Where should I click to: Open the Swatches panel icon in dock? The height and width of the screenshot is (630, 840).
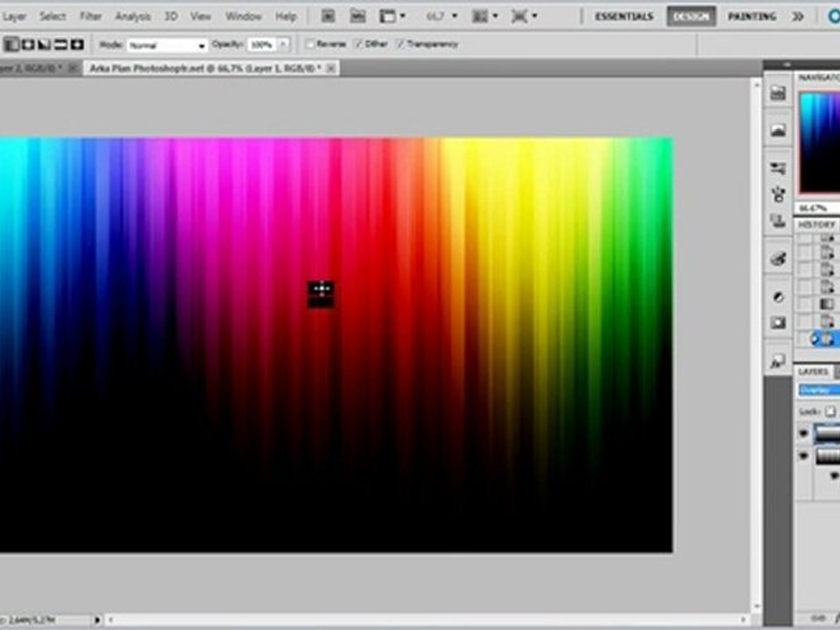(x=778, y=258)
